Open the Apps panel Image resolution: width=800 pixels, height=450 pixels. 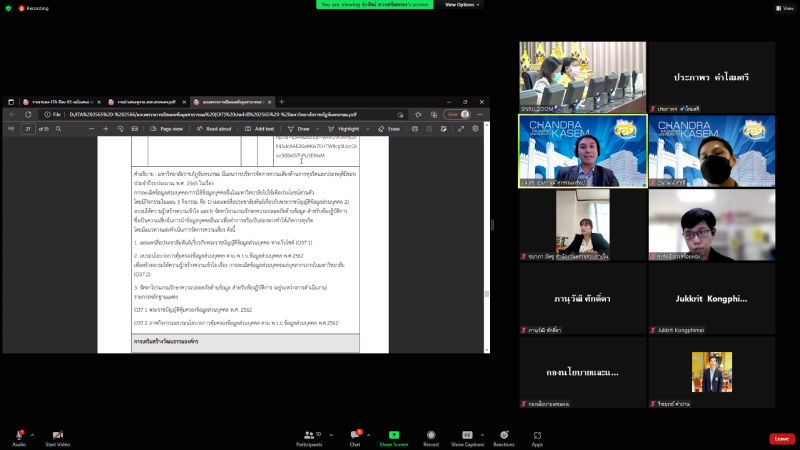(537, 435)
